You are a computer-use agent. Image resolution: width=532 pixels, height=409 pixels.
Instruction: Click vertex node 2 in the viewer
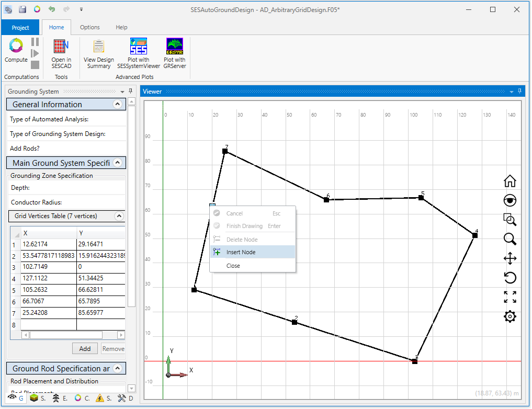point(295,322)
